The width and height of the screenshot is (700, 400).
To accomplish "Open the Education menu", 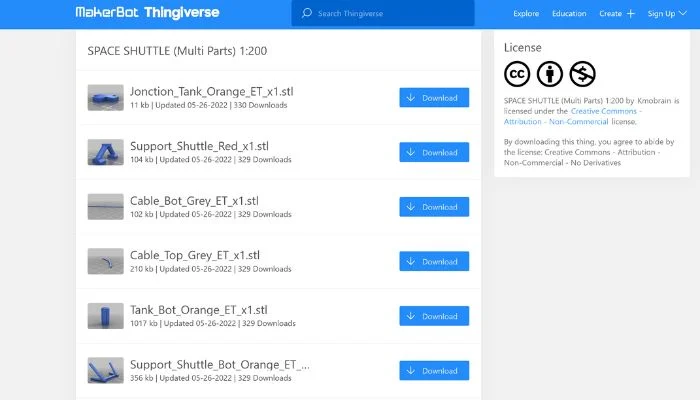I will [x=569, y=13].
